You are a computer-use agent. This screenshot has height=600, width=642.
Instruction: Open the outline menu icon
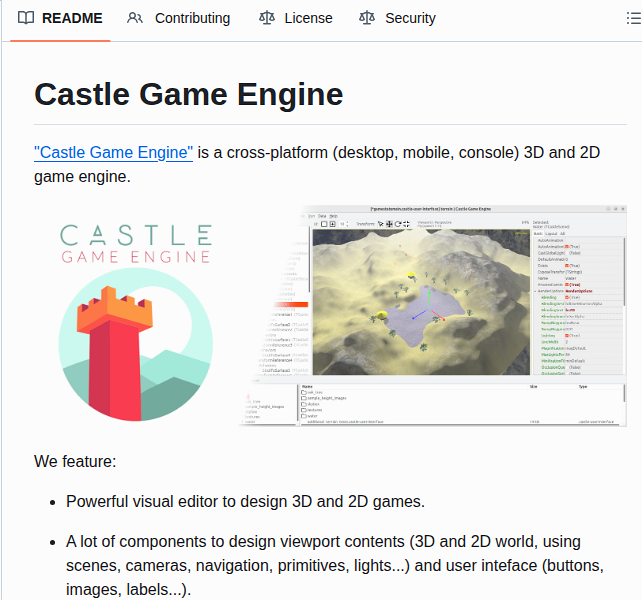coord(633,18)
